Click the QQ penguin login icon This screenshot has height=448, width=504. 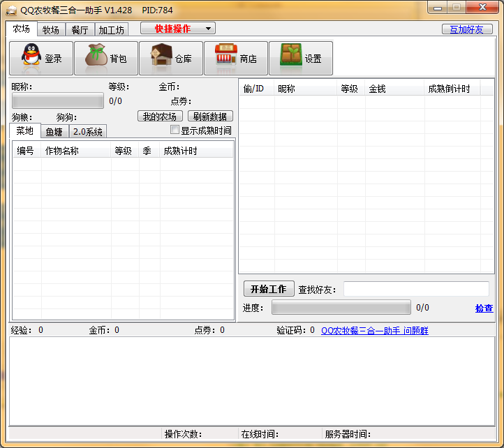30,58
